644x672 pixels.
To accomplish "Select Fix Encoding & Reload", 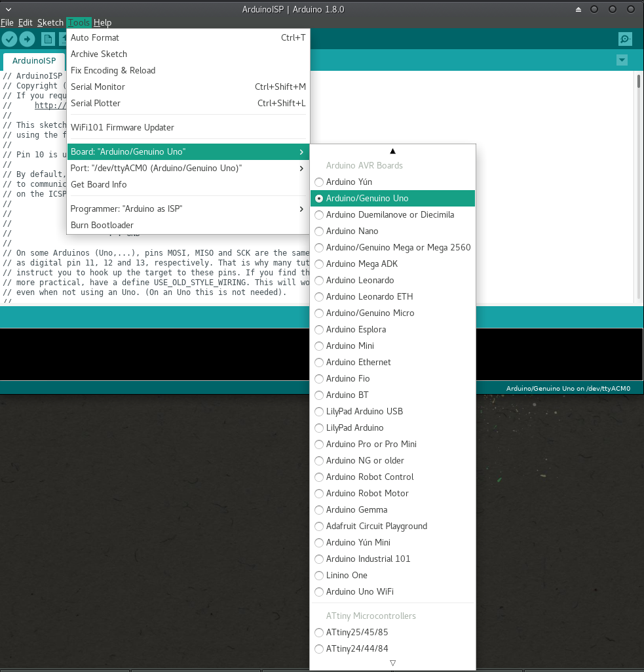I will (x=188, y=70).
